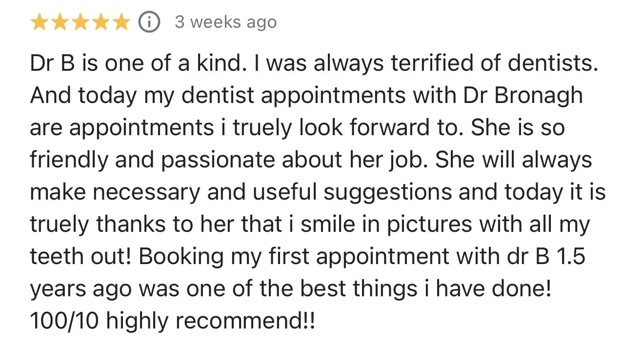Image resolution: width=644 pixels, height=348 pixels.
Task: Click the phrase "years ago" in review
Action: [80, 288]
